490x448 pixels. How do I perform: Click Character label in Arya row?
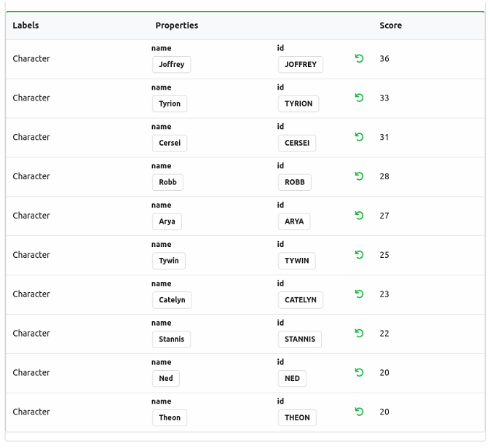point(31,216)
